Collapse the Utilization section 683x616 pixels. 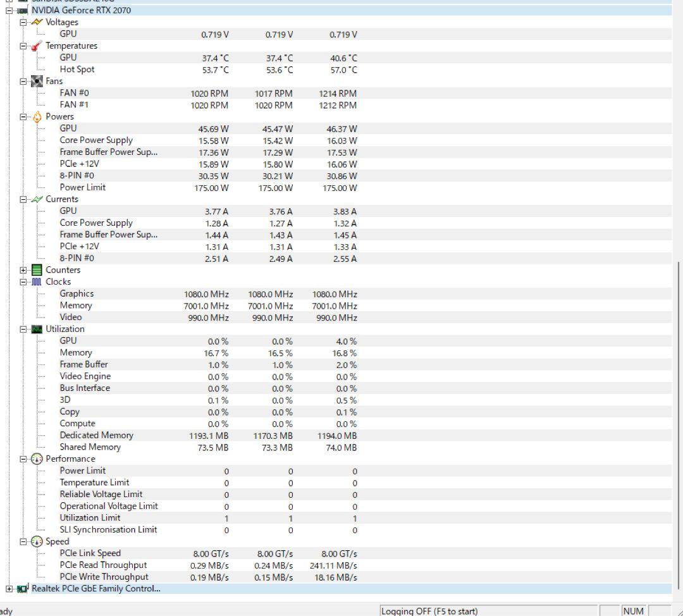point(23,330)
